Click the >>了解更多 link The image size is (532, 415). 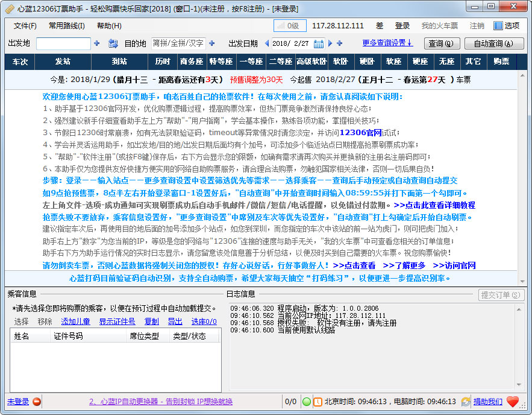coord(404,265)
